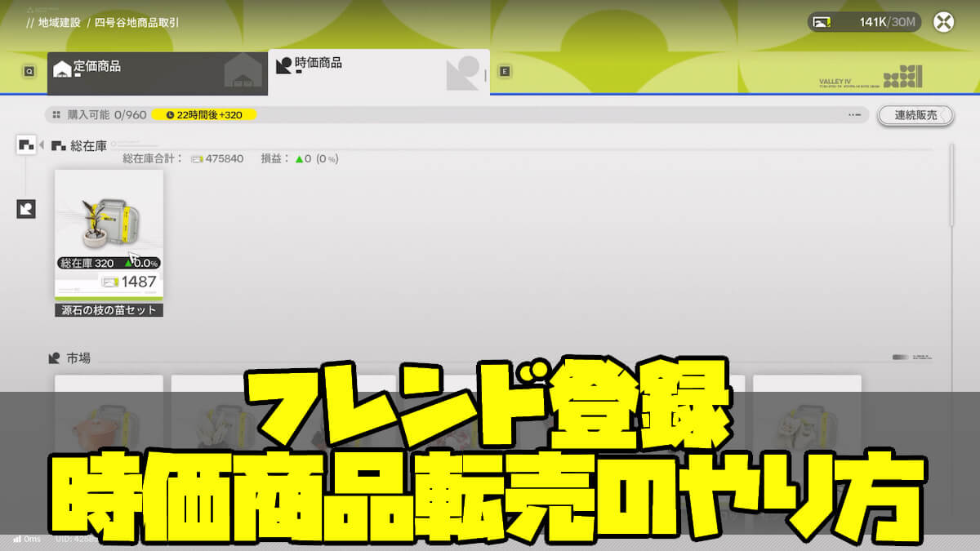Screen dimensions: 980x551
Task: Click the vertical scrollbar on the right
Action: coord(951,185)
